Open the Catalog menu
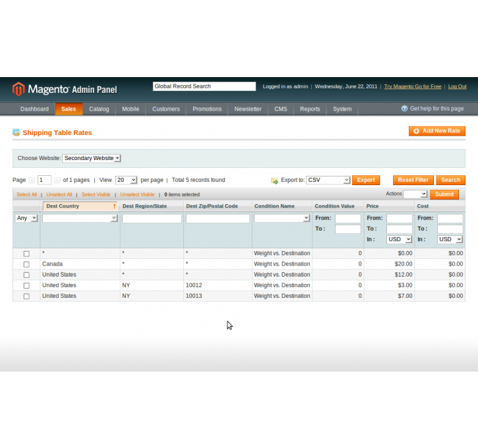The image size is (478, 448). (99, 109)
